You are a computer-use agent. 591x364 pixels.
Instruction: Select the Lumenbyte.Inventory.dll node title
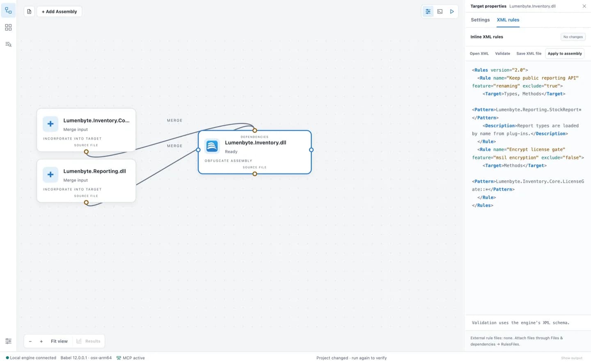coord(255,143)
